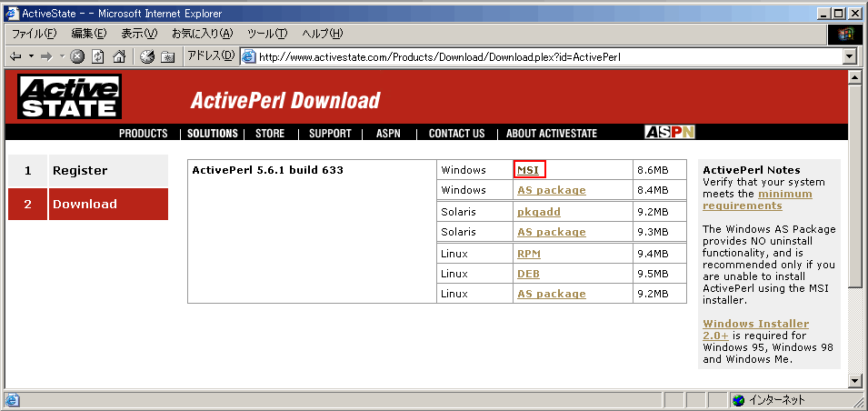
Task: Stop page loading with the Stop icon
Action: 78,56
